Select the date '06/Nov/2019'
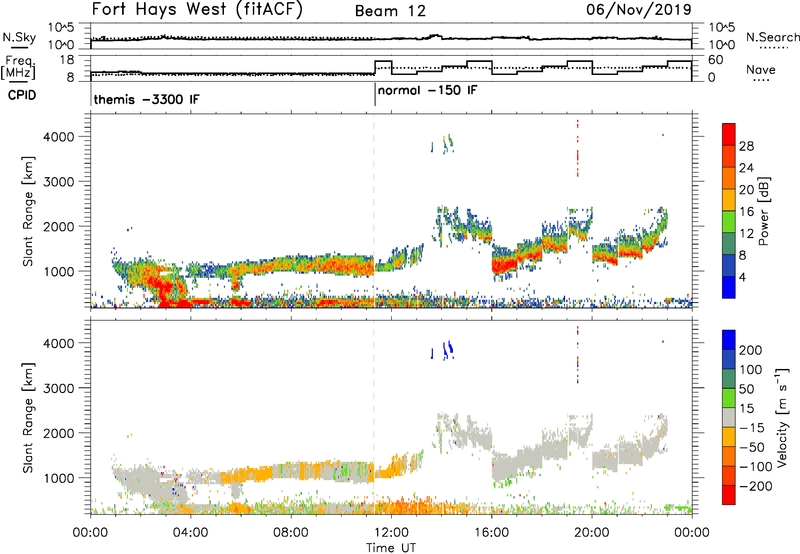 point(638,10)
